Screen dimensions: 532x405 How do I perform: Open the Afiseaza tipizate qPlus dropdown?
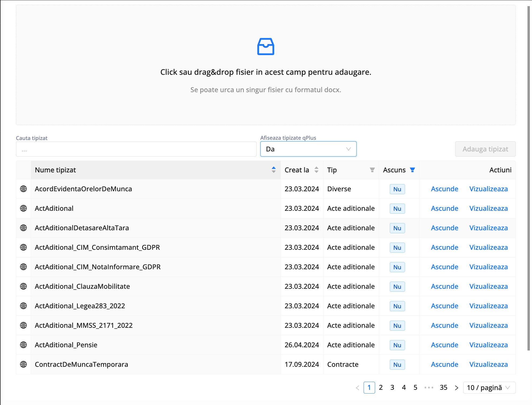pyautogui.click(x=308, y=149)
